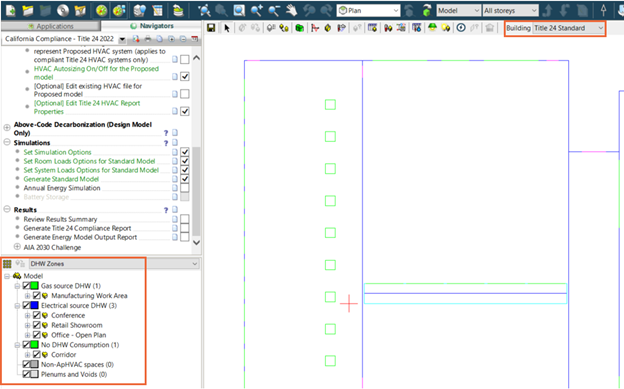The width and height of the screenshot is (624, 389).
Task: Click the CD disc icon in toolbar
Action: coord(63,10)
